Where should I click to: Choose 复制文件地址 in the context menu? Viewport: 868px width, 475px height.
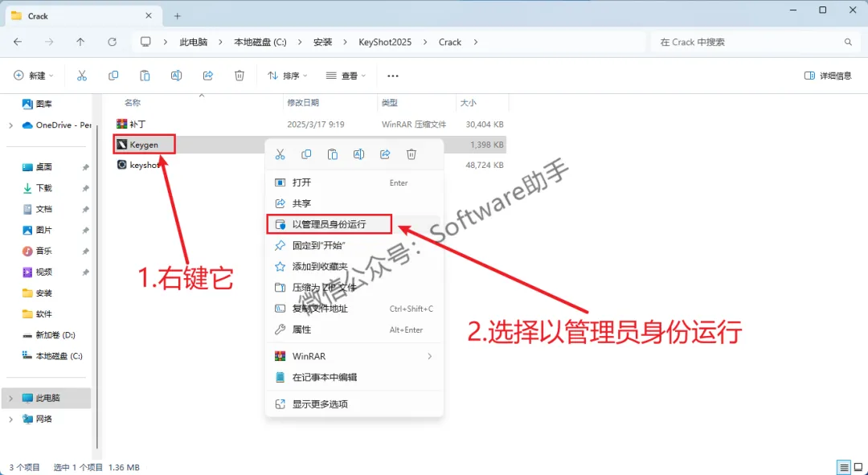354,309
